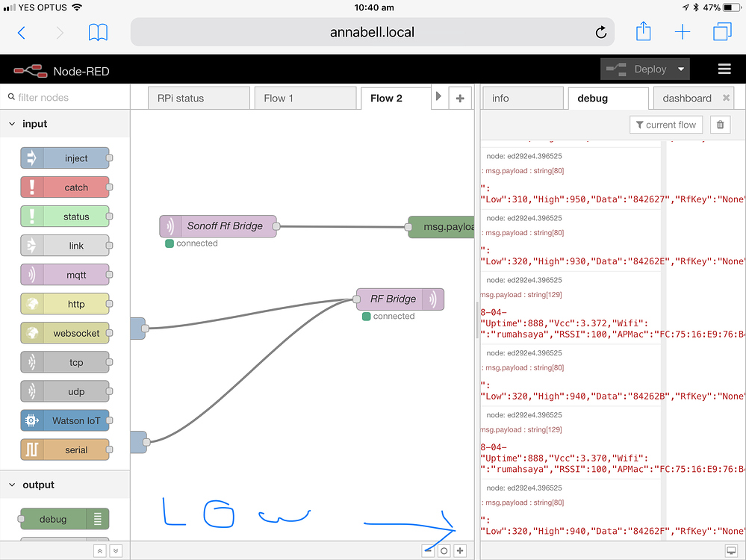Screen dimensions: 746x560
Task: Switch to the Flow 1 tab
Action: 305,97
